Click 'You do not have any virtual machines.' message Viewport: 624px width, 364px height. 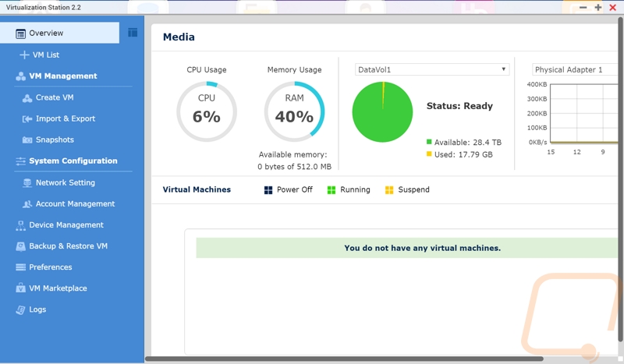click(422, 248)
